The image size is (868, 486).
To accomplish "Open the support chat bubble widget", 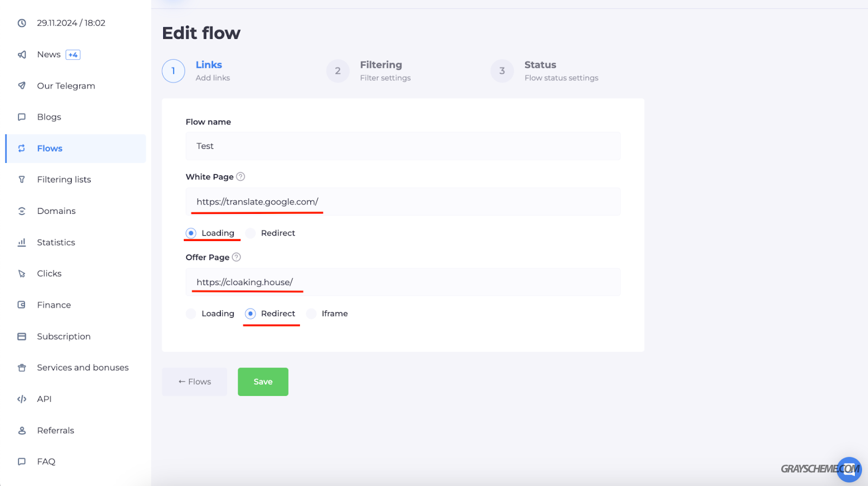I will tap(849, 469).
